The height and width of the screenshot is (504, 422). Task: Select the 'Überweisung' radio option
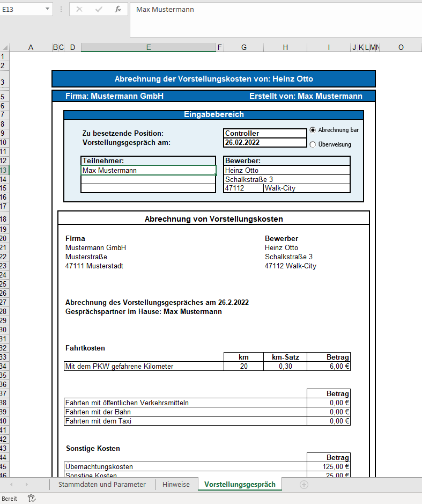point(313,144)
